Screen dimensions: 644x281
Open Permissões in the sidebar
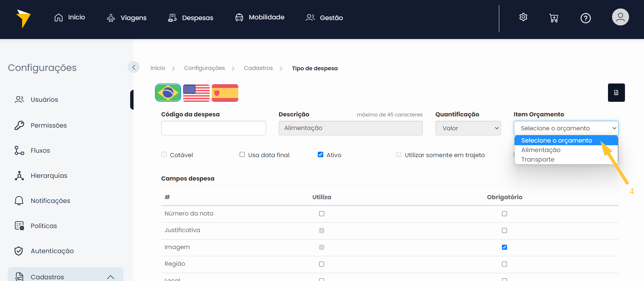coord(49,125)
